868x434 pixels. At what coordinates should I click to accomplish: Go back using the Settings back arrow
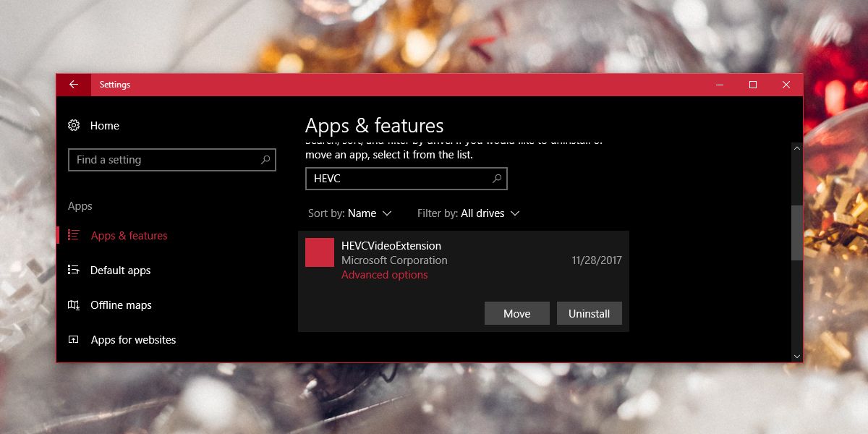pos(74,85)
